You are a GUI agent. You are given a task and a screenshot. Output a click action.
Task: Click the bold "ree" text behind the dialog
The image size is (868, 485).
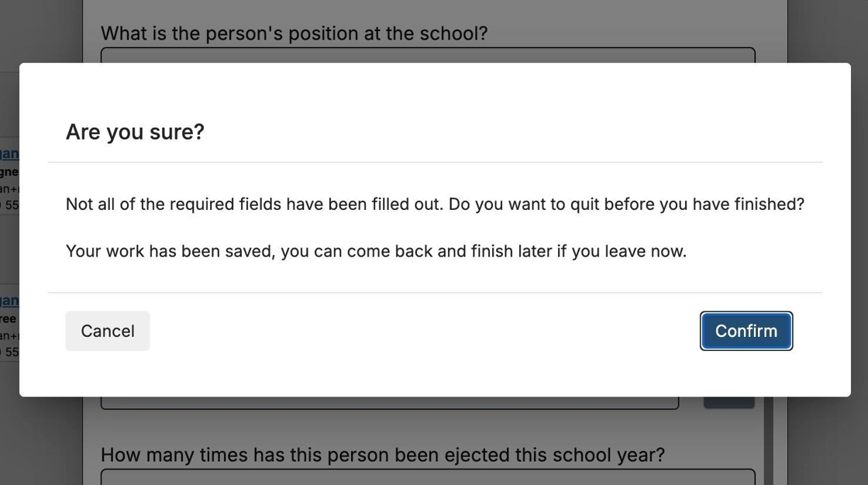coord(9,318)
